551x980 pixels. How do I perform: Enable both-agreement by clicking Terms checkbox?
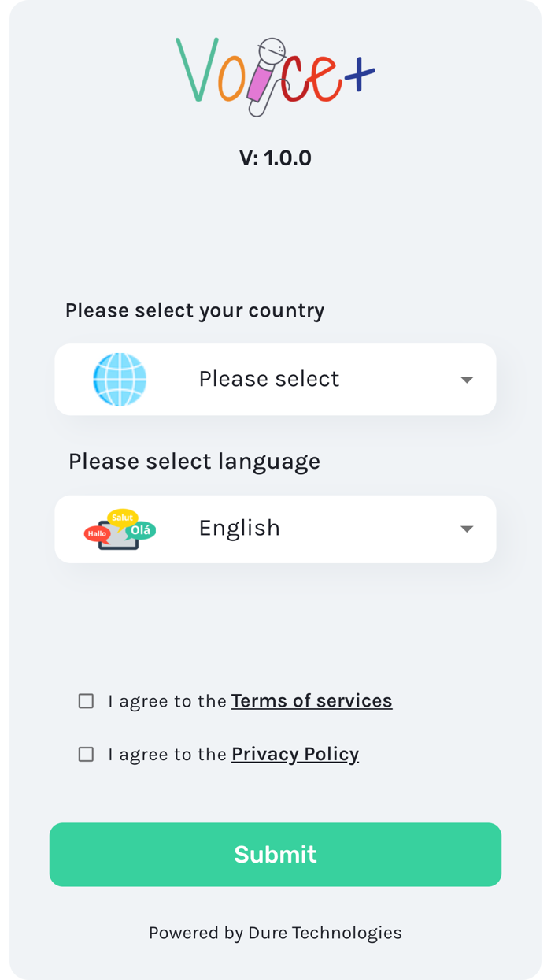click(86, 700)
